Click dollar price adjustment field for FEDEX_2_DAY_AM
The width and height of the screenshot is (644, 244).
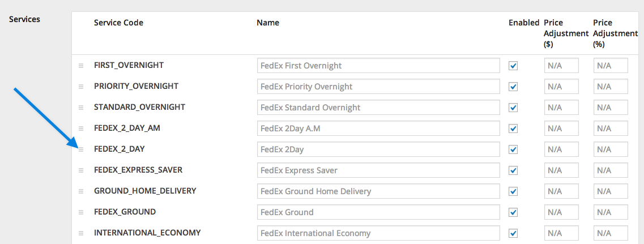561,129
